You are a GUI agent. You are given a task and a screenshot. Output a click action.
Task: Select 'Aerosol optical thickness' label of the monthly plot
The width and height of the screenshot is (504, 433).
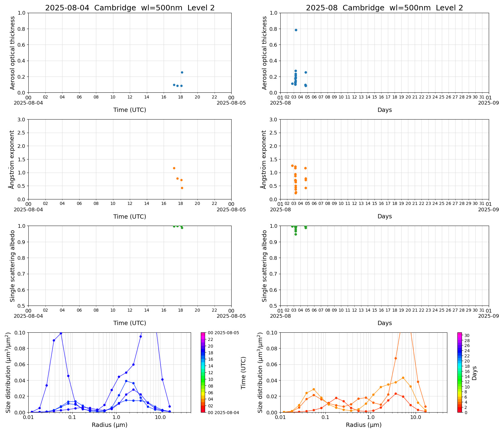tap(264, 53)
